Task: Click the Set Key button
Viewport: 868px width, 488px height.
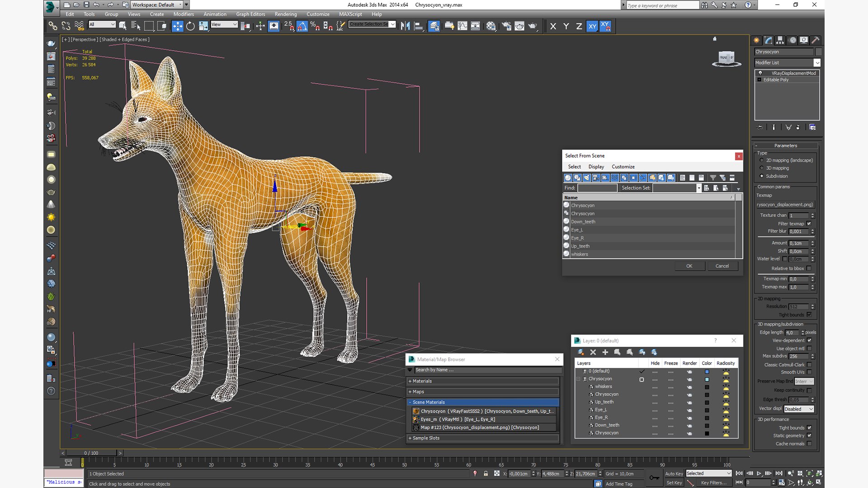Action: click(x=674, y=483)
